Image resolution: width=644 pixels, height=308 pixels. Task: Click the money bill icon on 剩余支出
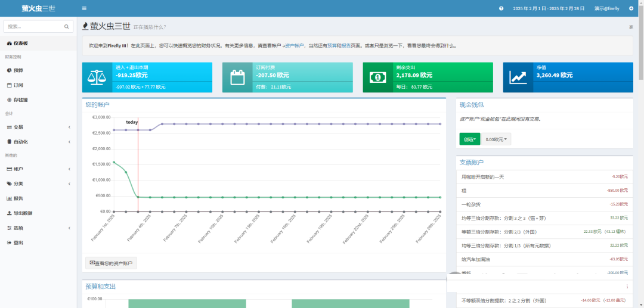[378, 77]
